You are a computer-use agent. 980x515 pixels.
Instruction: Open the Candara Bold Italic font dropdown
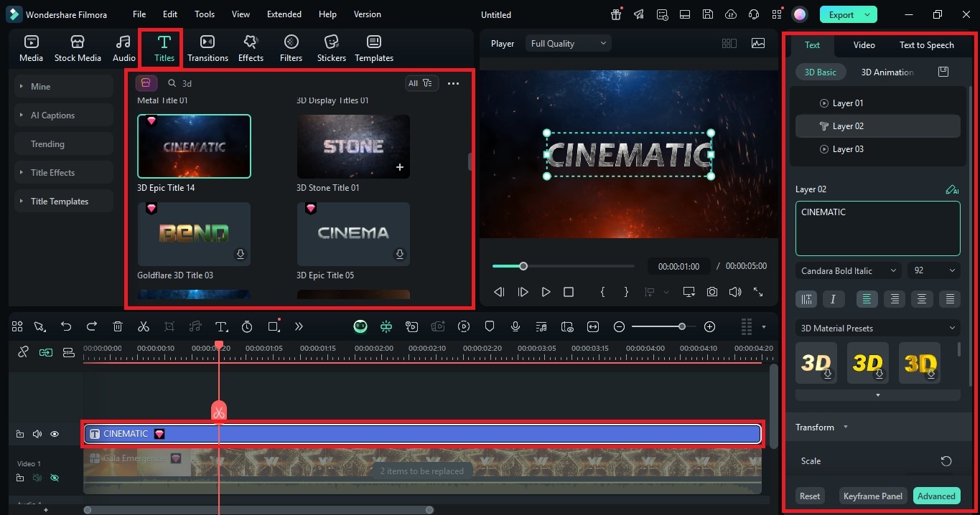coord(847,270)
